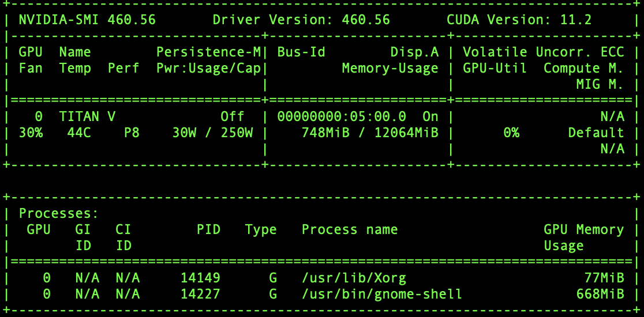644x317 pixels.
Task: Click the NVIDIA-SMI 460.56 version text
Action: (87, 20)
